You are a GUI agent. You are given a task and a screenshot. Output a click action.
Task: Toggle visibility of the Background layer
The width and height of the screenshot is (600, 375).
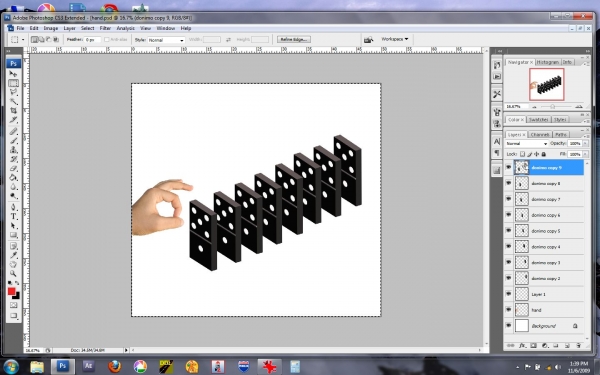coord(508,326)
